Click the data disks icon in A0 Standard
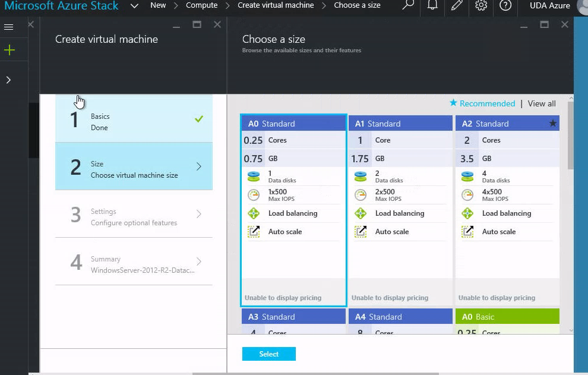Viewport: 588px width, 375px height. pyautogui.click(x=254, y=177)
